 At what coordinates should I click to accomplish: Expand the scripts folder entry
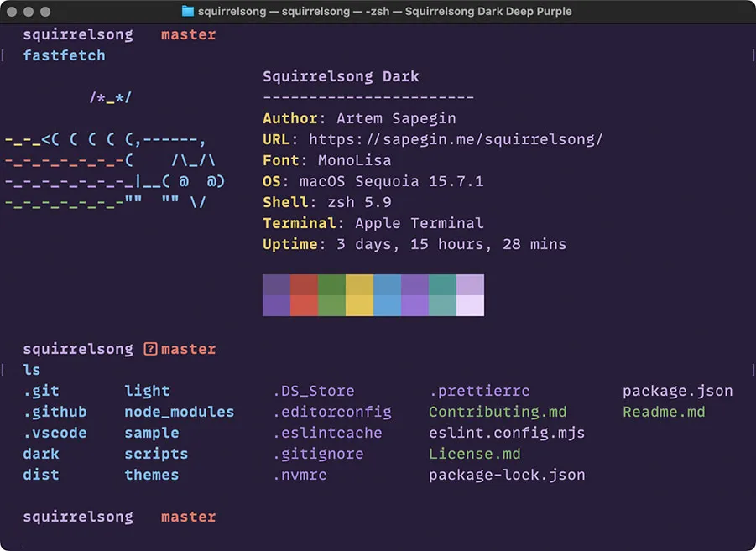click(x=155, y=454)
